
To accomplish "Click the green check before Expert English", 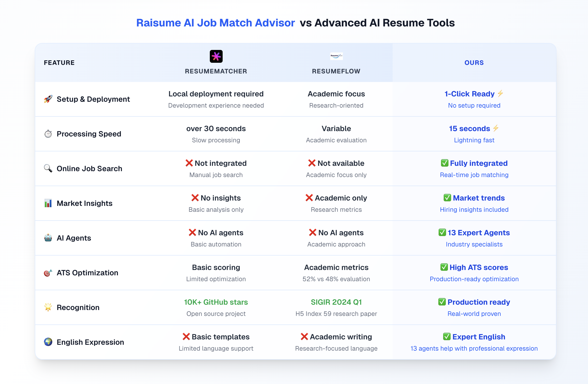I will tap(447, 336).
